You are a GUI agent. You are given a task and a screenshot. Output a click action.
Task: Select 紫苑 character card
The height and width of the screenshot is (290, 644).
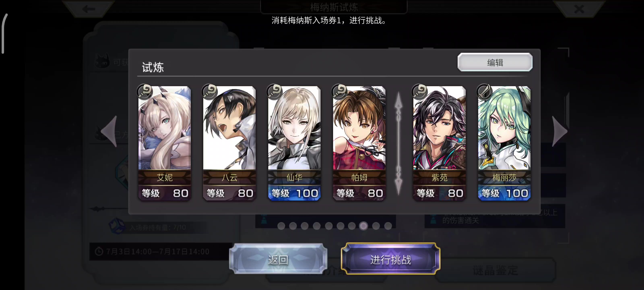pyautogui.click(x=439, y=143)
